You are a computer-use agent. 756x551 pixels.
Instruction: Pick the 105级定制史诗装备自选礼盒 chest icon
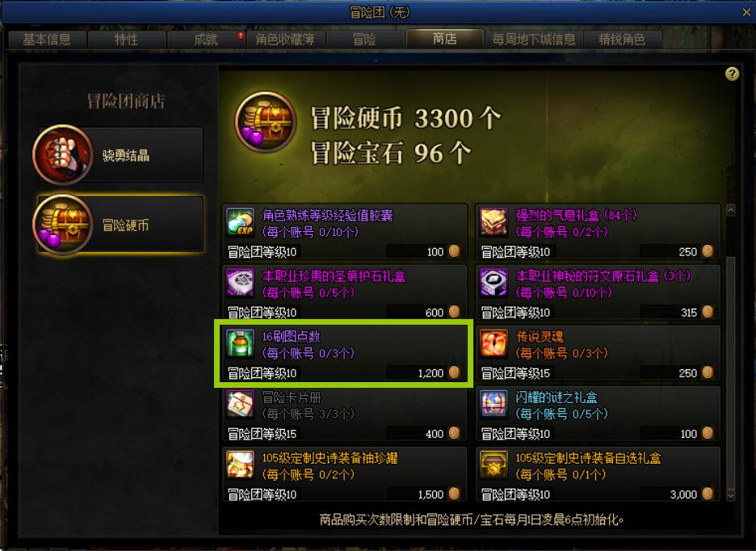click(493, 465)
